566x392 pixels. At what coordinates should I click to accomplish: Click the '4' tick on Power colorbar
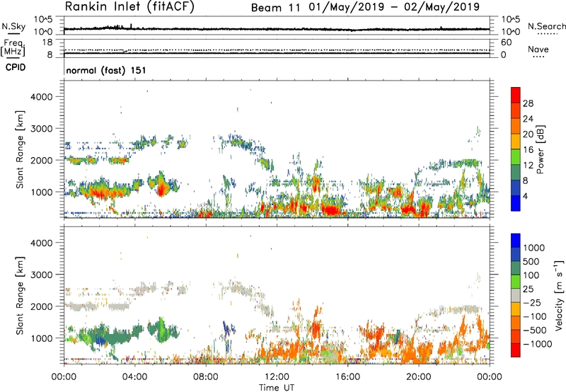tap(526, 196)
